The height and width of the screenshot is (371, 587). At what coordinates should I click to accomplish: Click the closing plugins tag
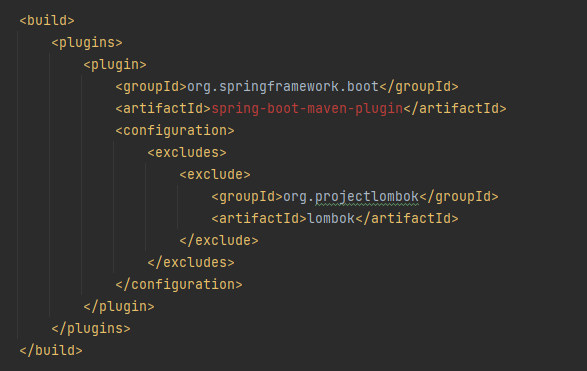91,329
